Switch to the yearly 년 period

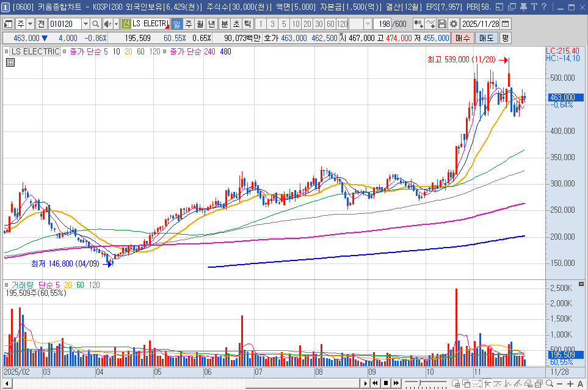click(212, 24)
